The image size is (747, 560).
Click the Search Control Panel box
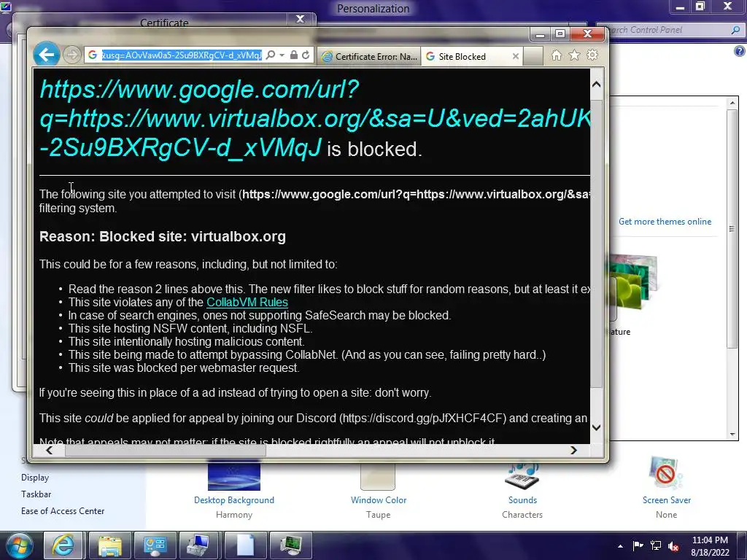[670, 29]
